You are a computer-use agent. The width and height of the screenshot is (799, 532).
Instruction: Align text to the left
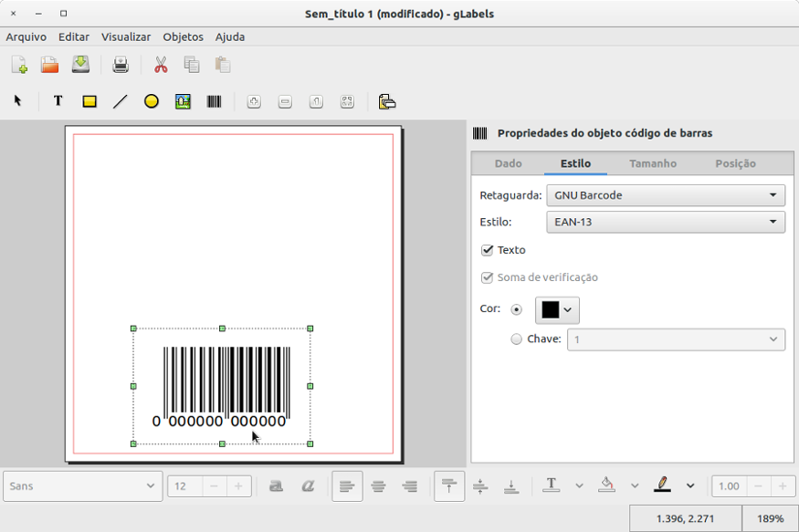[x=347, y=486]
